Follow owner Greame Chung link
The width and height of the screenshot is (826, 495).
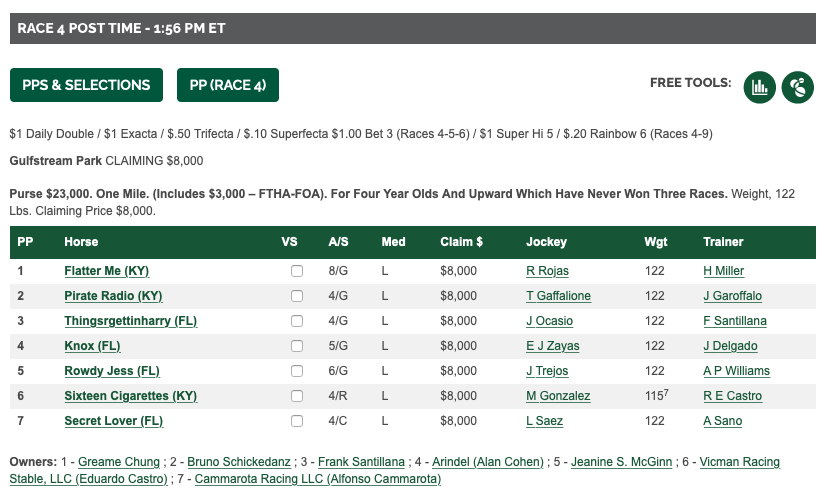pos(119,462)
